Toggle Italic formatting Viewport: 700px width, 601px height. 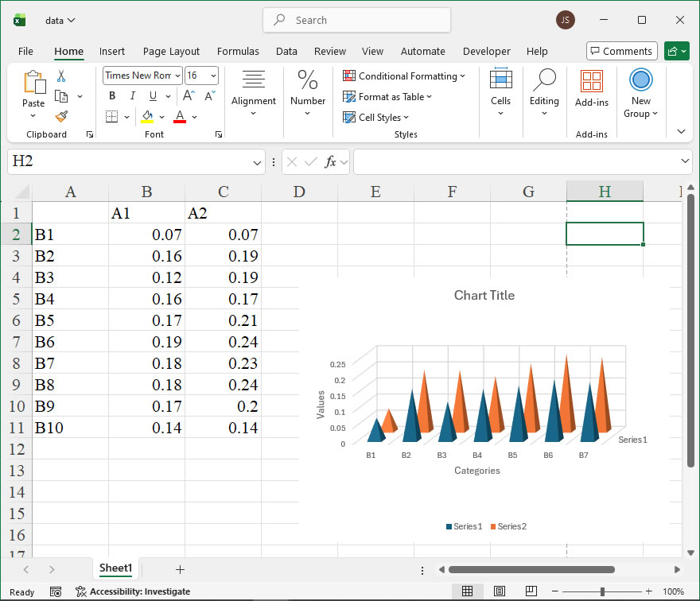132,96
